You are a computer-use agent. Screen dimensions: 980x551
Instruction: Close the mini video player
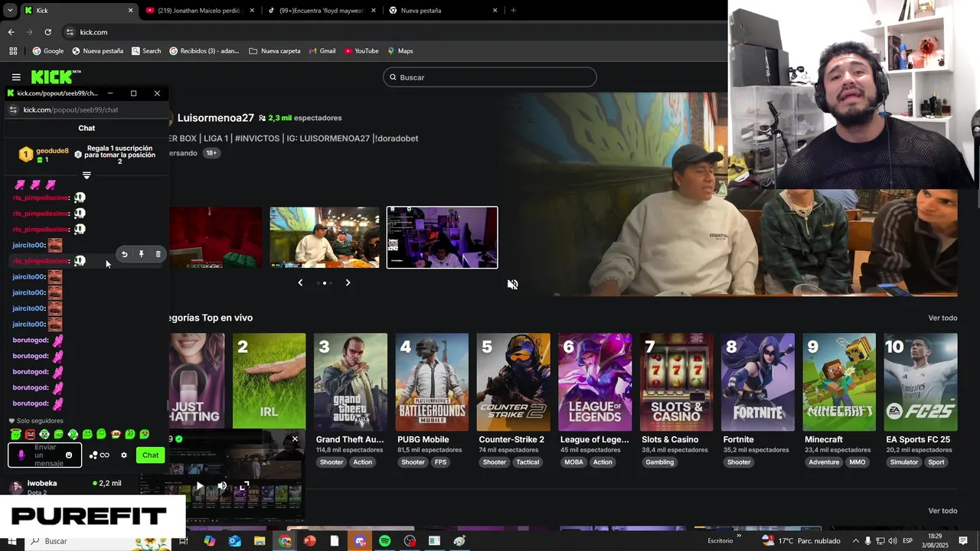coord(295,439)
